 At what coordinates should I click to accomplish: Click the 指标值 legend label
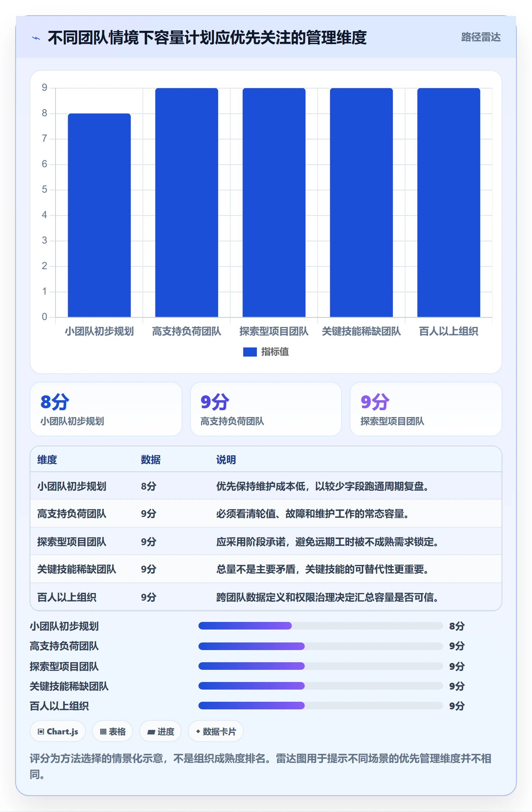click(x=275, y=352)
